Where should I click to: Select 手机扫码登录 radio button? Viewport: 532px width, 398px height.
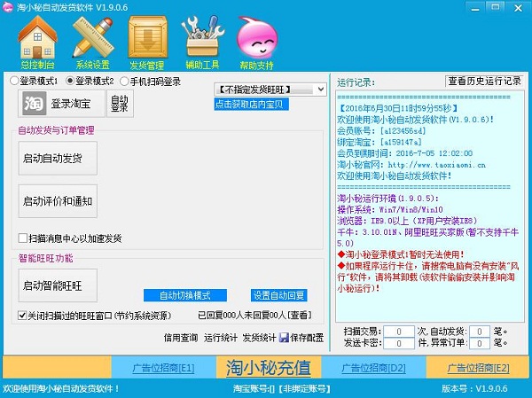click(x=124, y=81)
